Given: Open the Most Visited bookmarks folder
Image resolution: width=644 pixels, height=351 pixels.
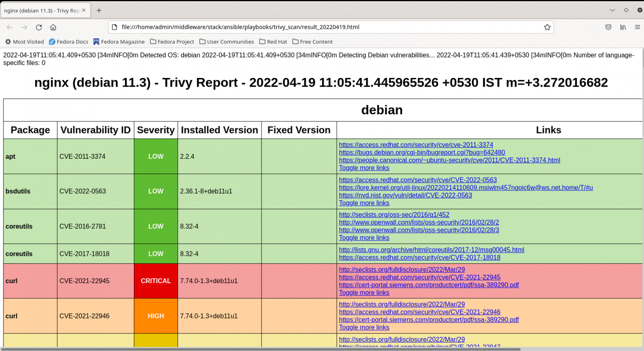Looking at the screenshot, I should click(x=24, y=41).
